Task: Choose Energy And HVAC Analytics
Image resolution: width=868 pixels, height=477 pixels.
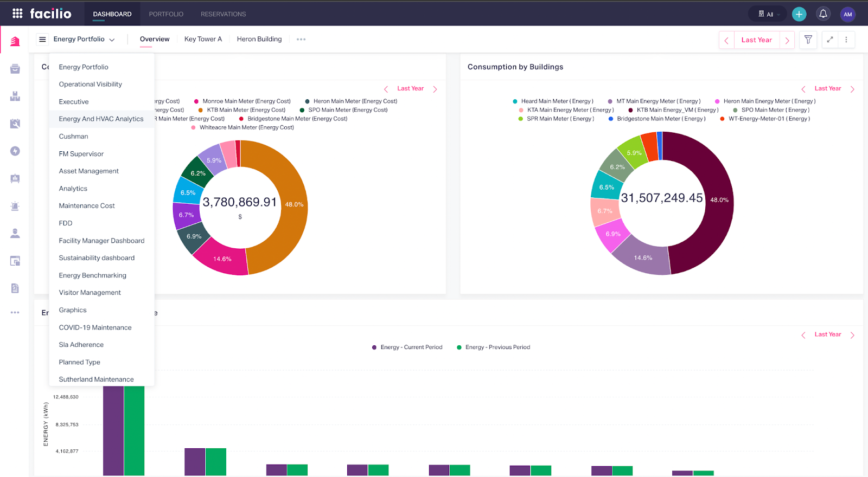Action: (x=101, y=119)
